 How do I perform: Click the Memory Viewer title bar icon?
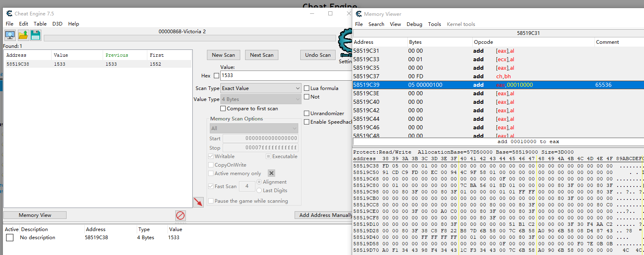coord(359,14)
